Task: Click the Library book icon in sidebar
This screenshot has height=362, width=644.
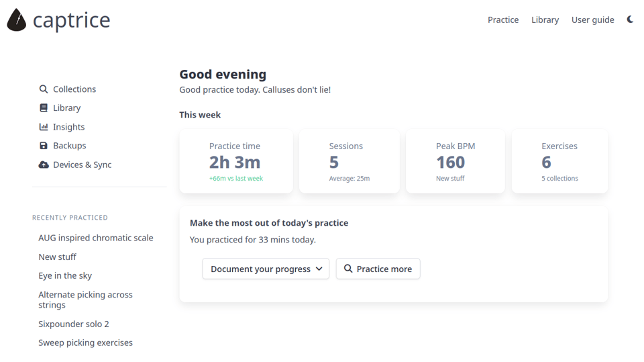Action: tap(44, 107)
